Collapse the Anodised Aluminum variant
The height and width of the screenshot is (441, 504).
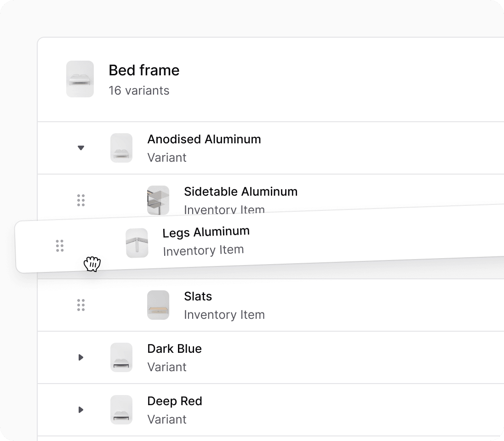click(x=81, y=148)
